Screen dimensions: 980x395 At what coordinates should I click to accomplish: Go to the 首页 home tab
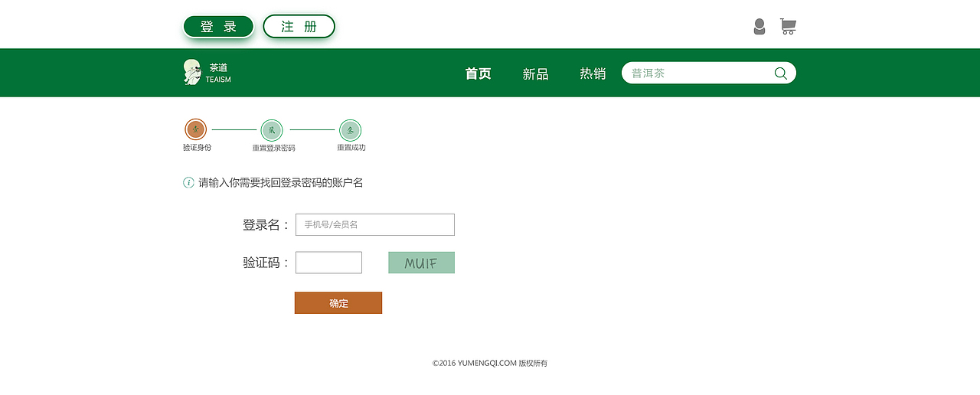click(479, 73)
